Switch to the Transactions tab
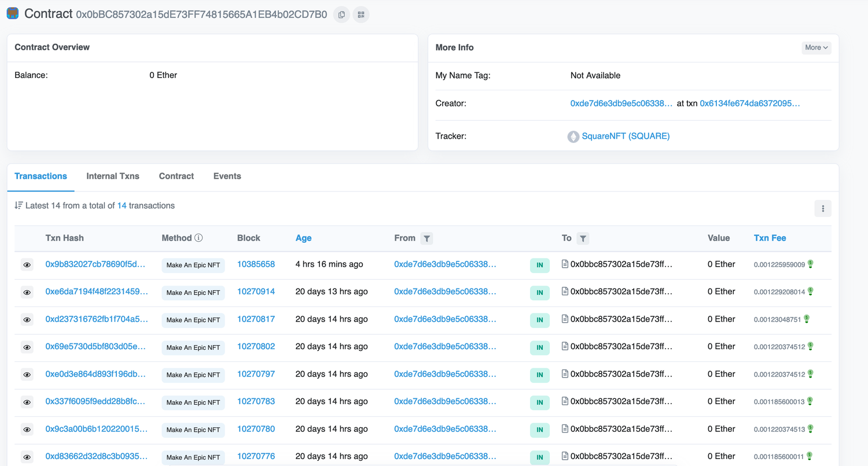Screen dimensions: 868x466 (x=41, y=176)
